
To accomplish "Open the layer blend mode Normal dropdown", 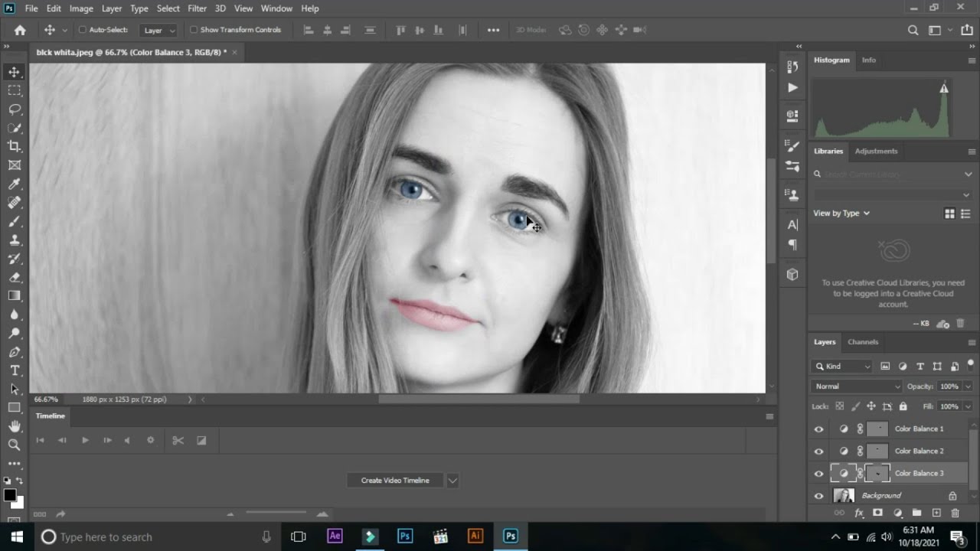I will pyautogui.click(x=856, y=386).
